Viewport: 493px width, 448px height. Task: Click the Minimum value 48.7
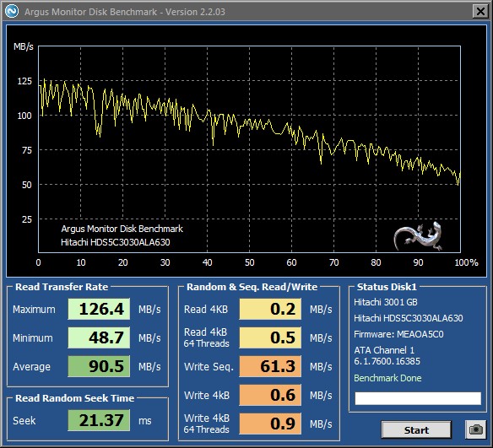99,337
